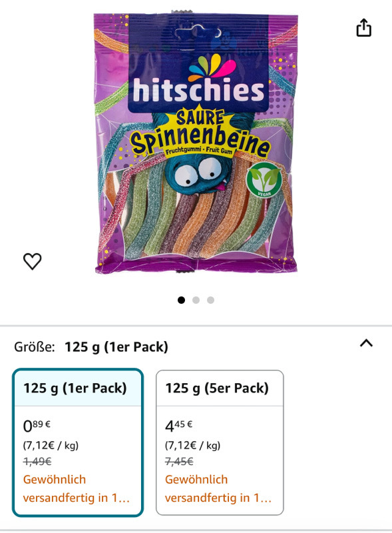Go to the second carousel image dot
Viewport: 392px width, 533px height.
(196, 300)
